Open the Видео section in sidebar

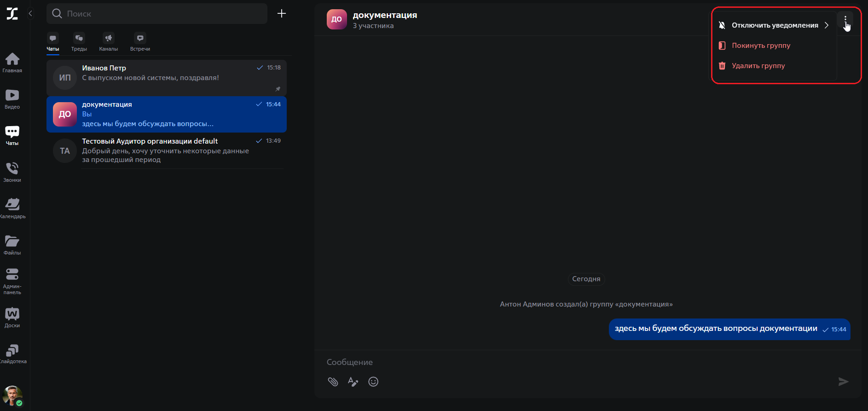12,99
